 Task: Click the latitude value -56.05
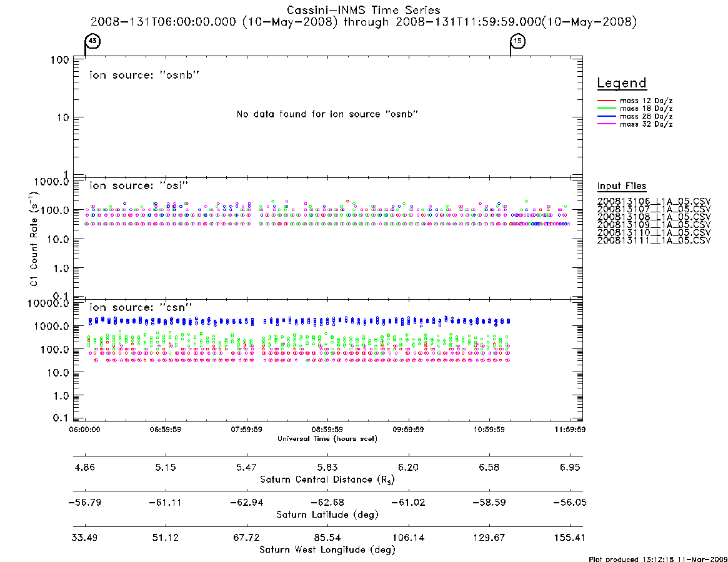point(570,503)
